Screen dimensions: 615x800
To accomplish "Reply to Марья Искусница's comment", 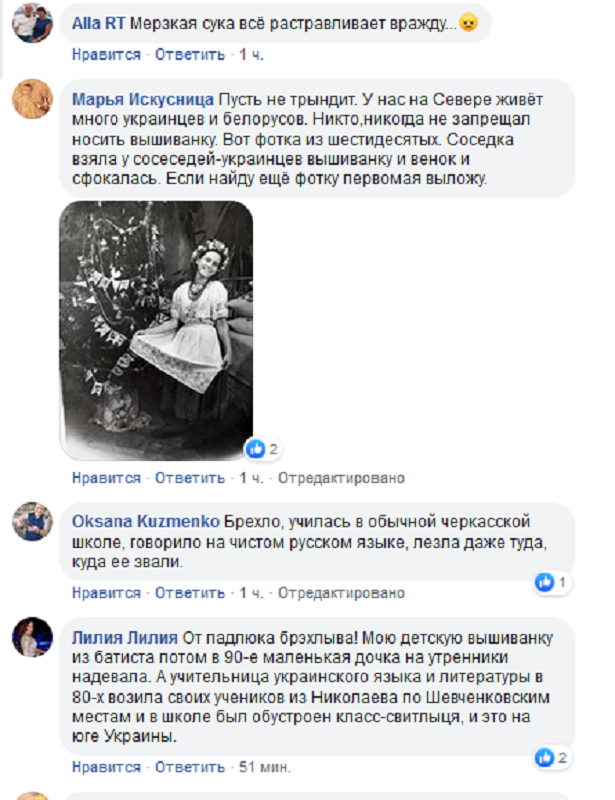I will pos(190,478).
